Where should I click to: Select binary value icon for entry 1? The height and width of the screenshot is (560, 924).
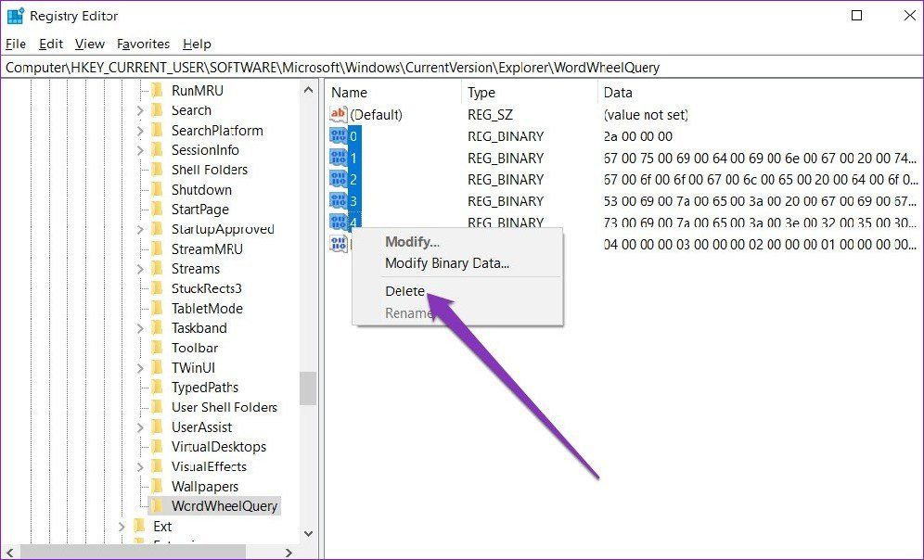(x=339, y=158)
